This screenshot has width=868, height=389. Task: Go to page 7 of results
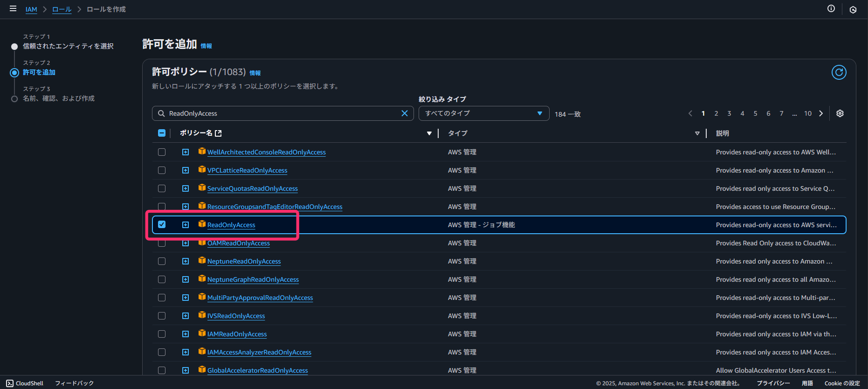pos(781,113)
